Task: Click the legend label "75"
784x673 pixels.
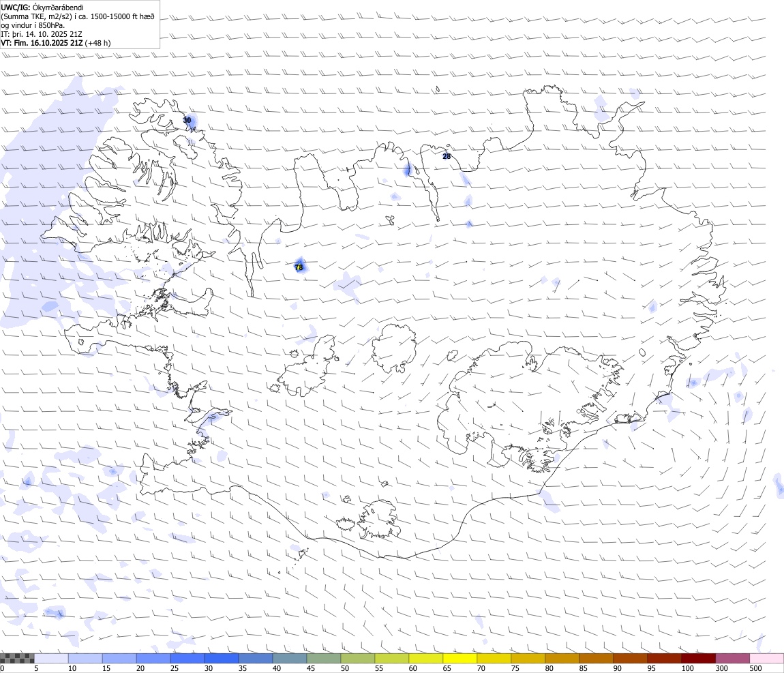Action: [x=515, y=668]
